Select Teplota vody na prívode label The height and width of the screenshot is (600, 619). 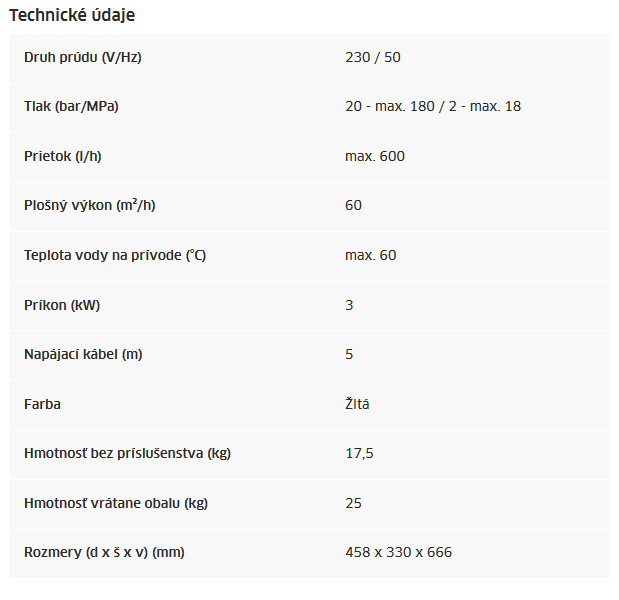pyautogui.click(x=115, y=255)
